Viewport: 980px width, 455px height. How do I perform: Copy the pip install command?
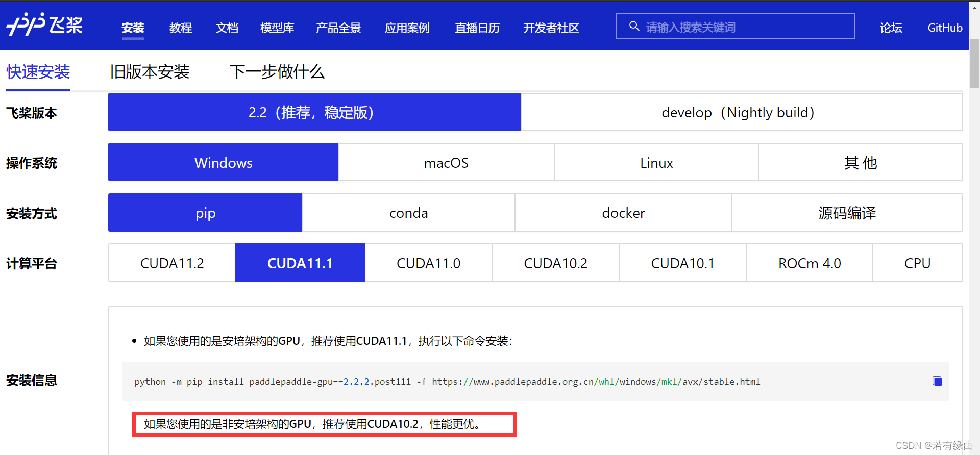[x=937, y=381]
